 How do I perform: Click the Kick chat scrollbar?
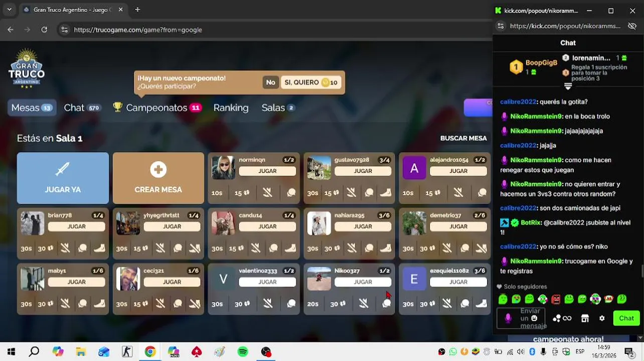tap(641, 271)
